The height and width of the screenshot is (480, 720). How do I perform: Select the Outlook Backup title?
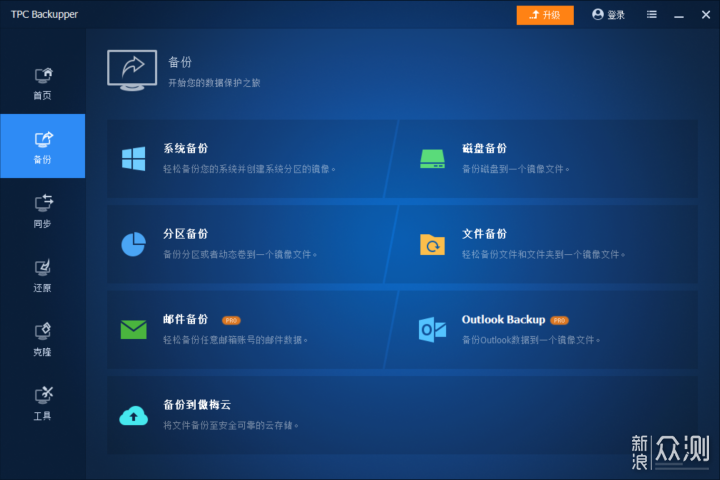click(503, 319)
